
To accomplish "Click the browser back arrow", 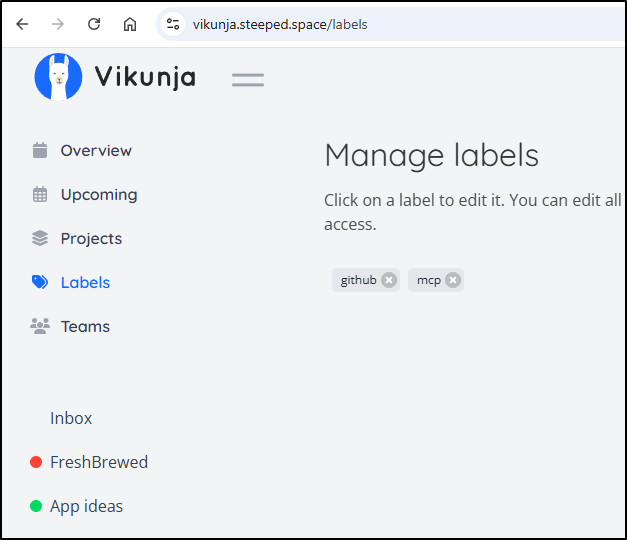I will [x=22, y=24].
